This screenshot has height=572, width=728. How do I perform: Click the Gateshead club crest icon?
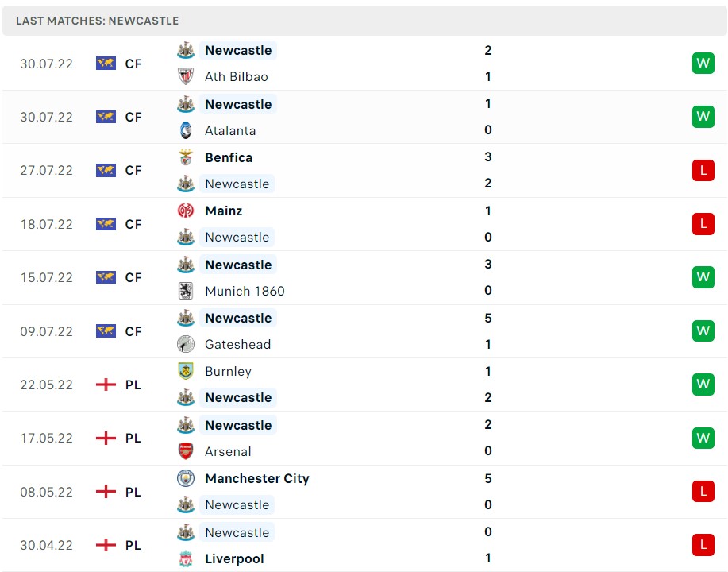click(x=186, y=344)
